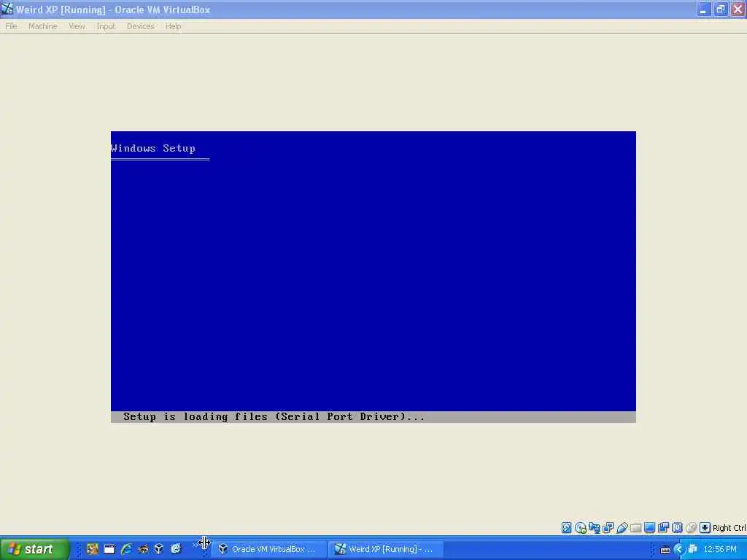This screenshot has width=747, height=560.
Task: Click the shared folders indicator icon
Action: point(635,527)
